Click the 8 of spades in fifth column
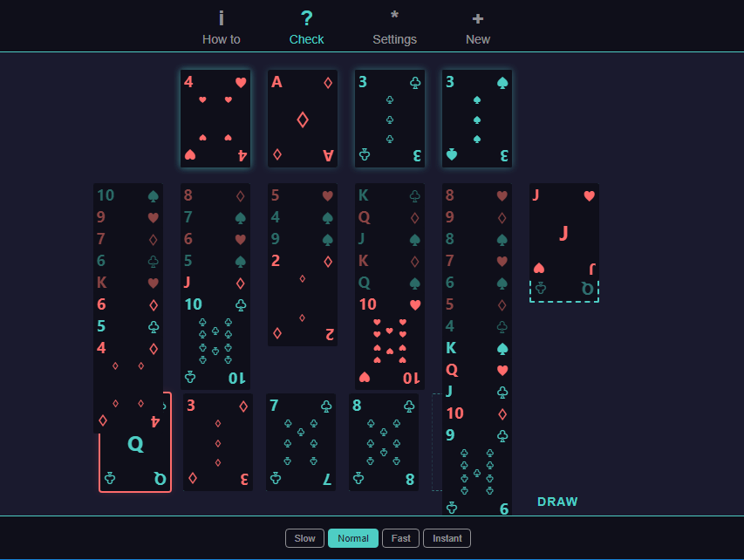The height and width of the screenshot is (560, 744). (x=477, y=239)
